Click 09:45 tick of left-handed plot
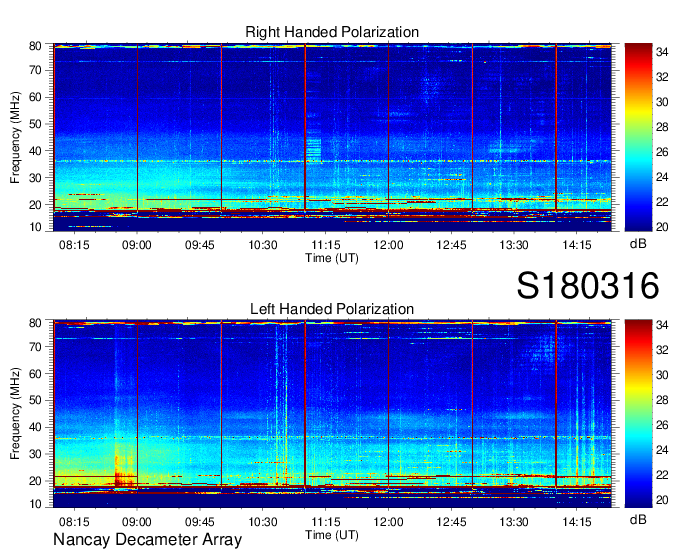Viewport: 680px width, 552px height. click(x=199, y=521)
